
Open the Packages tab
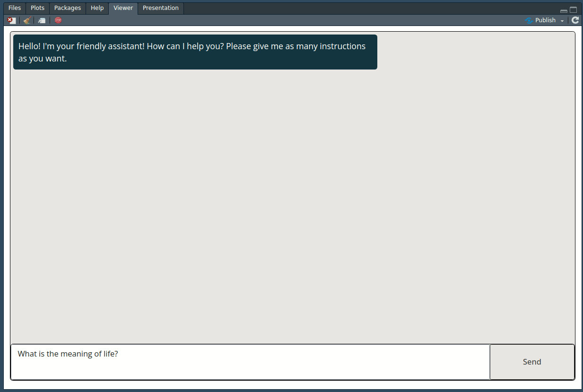68,8
